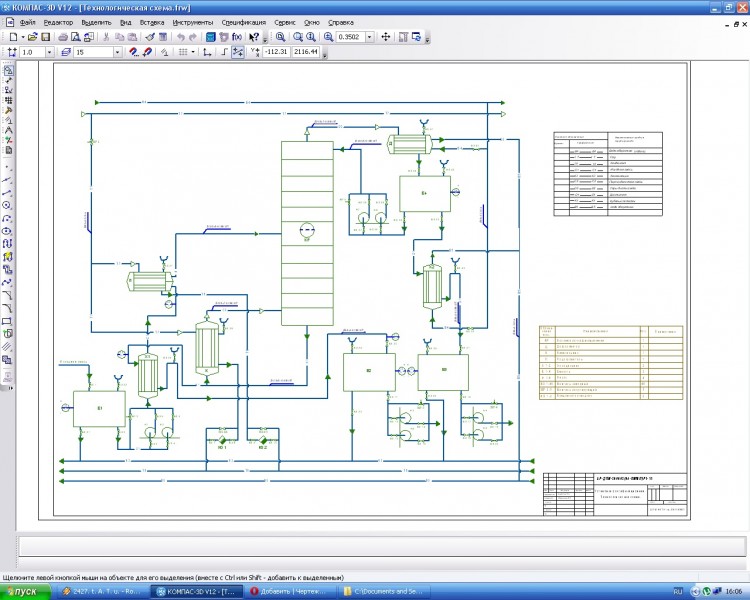Select the Fillet tool
The width and height of the screenshot is (750, 600).
click(x=7, y=308)
